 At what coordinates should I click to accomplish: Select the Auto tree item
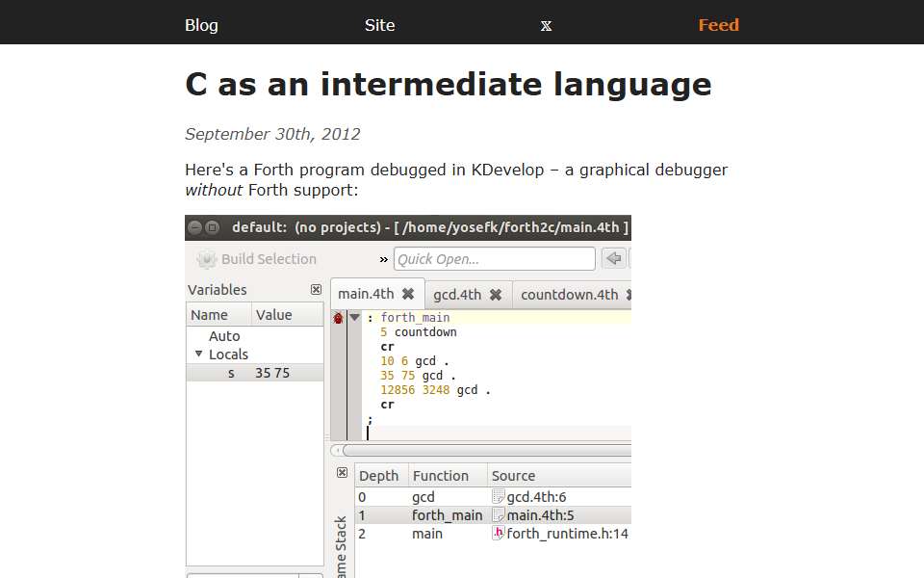click(x=224, y=336)
